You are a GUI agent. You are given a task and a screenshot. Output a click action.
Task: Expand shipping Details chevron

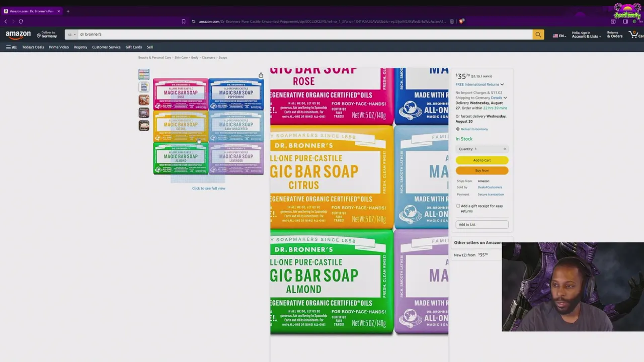[505, 98]
